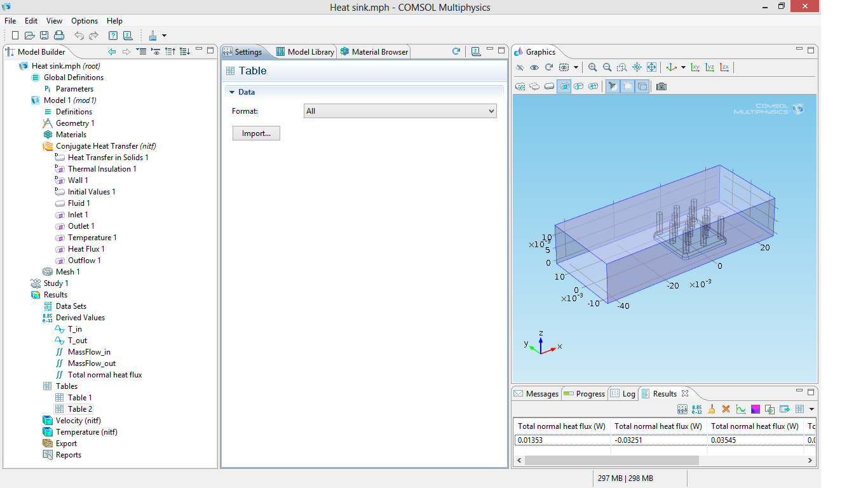This screenshot has height=488, width=868.
Task: Open the Format dropdown set to All
Action: [x=400, y=111]
